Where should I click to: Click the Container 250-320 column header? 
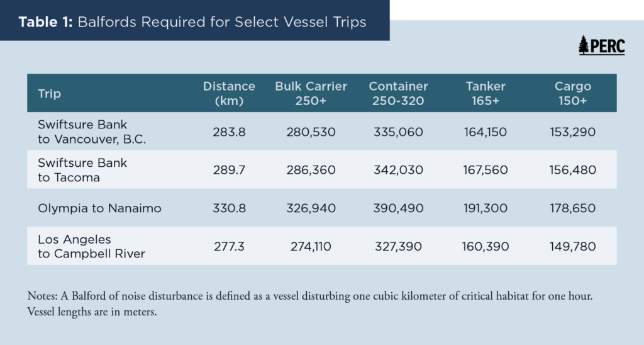[398, 93]
